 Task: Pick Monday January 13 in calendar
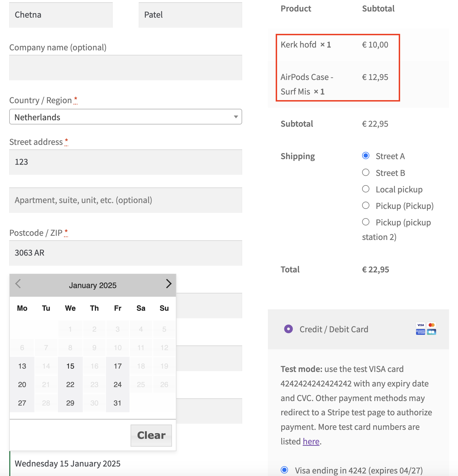pyautogui.click(x=22, y=366)
